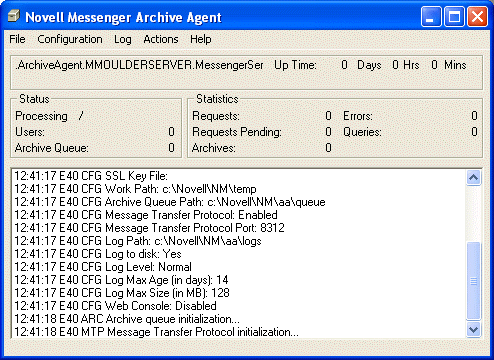Click the Errors statistic label
This screenshot has height=360, width=494.
[x=358, y=116]
